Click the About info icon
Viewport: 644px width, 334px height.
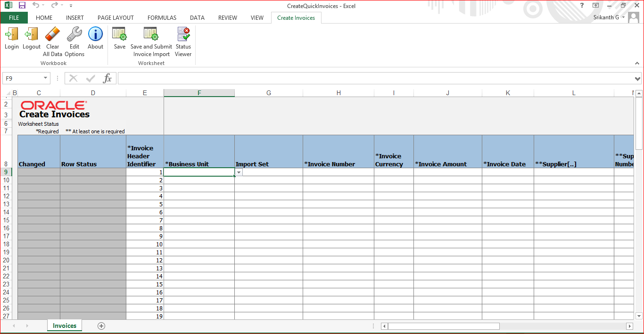[95, 34]
